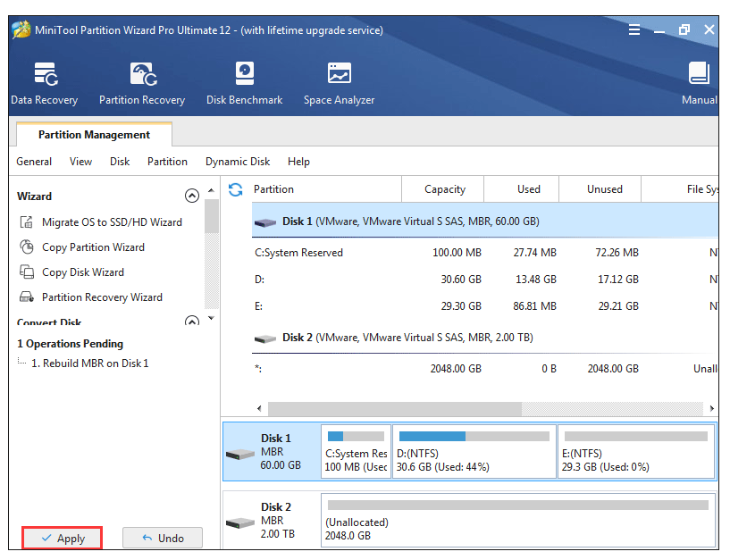The width and height of the screenshot is (730, 560).
Task: Open the Partition menu
Action: click(167, 162)
